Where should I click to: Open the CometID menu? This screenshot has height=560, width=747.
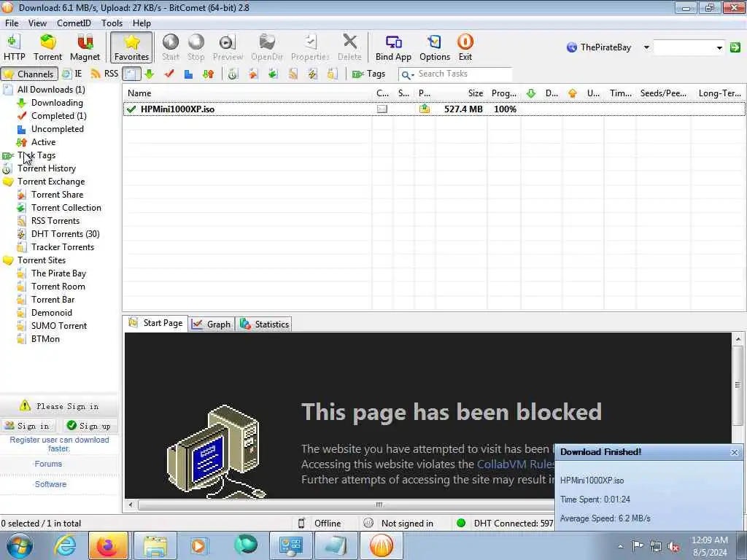click(74, 23)
